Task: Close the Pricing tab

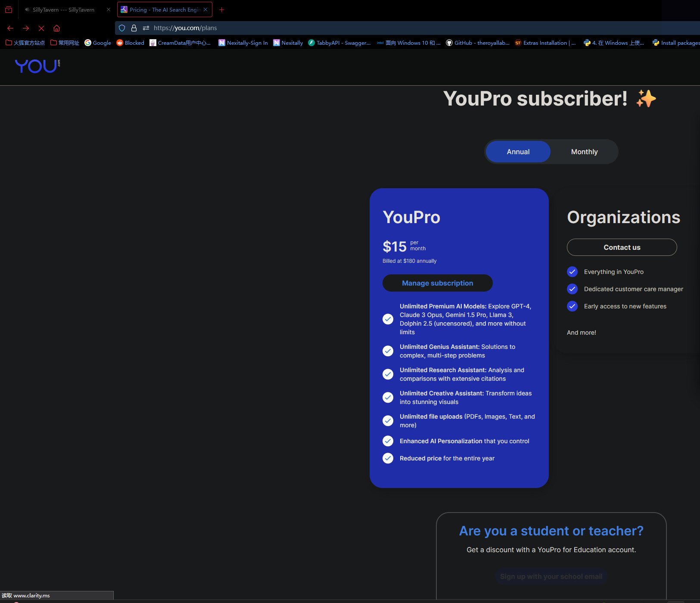Action: point(205,9)
